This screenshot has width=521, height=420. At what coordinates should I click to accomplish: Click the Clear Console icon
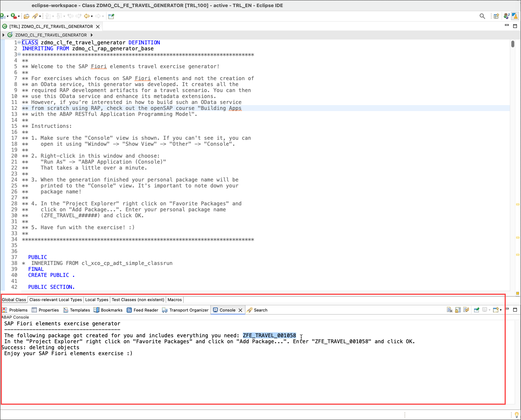(x=449, y=310)
